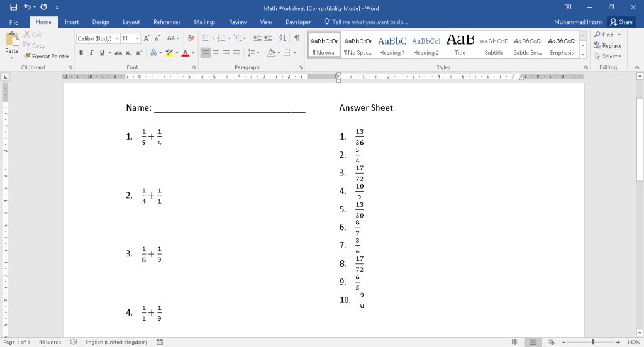Open the font size dropdown
Image resolution: width=644 pixels, height=347 pixels.
point(137,38)
